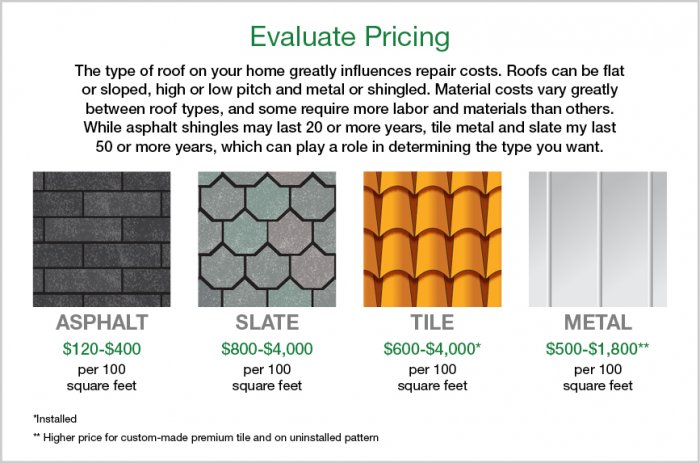This screenshot has width=700, height=463.
Task: Click the metal roof panel image
Action: pyautogui.click(x=597, y=239)
